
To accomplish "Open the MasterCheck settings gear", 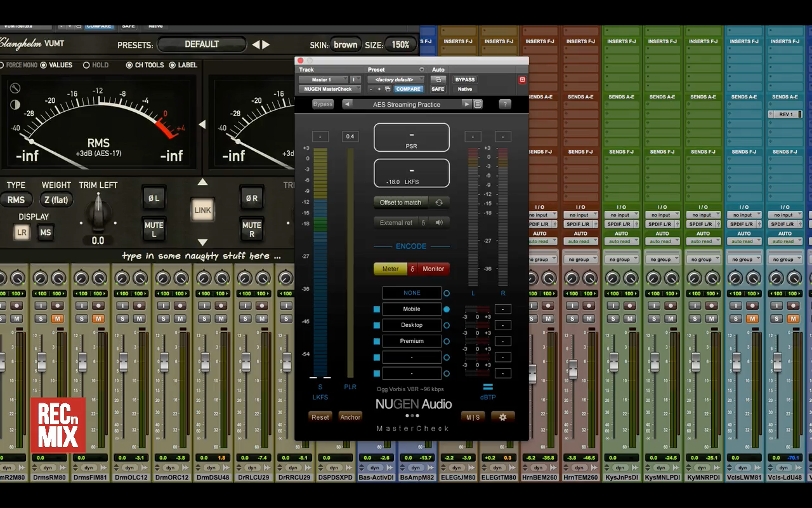I will tap(502, 417).
